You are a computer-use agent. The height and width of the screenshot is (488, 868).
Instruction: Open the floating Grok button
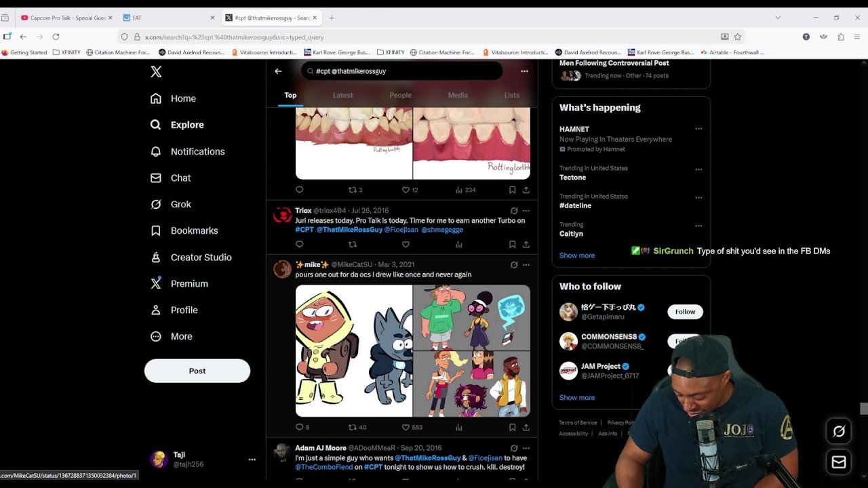839,431
